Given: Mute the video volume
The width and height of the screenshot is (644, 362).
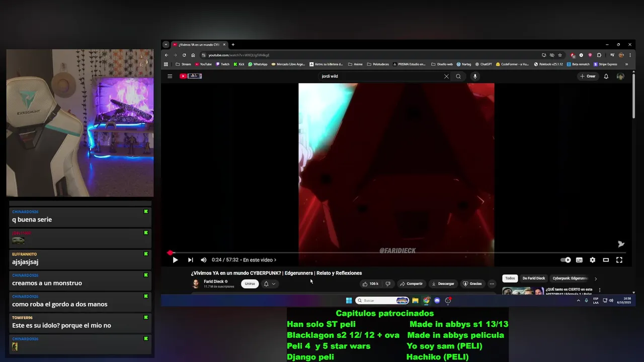Looking at the screenshot, I should click(x=203, y=260).
